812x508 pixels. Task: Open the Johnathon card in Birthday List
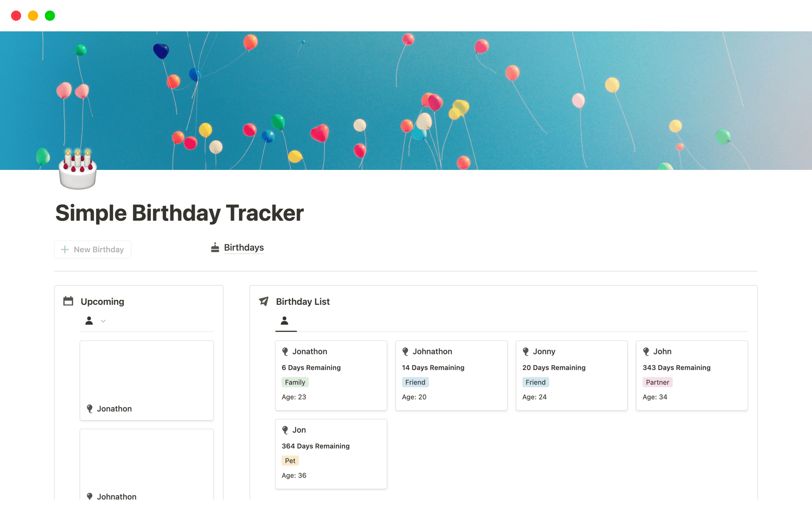click(451, 375)
